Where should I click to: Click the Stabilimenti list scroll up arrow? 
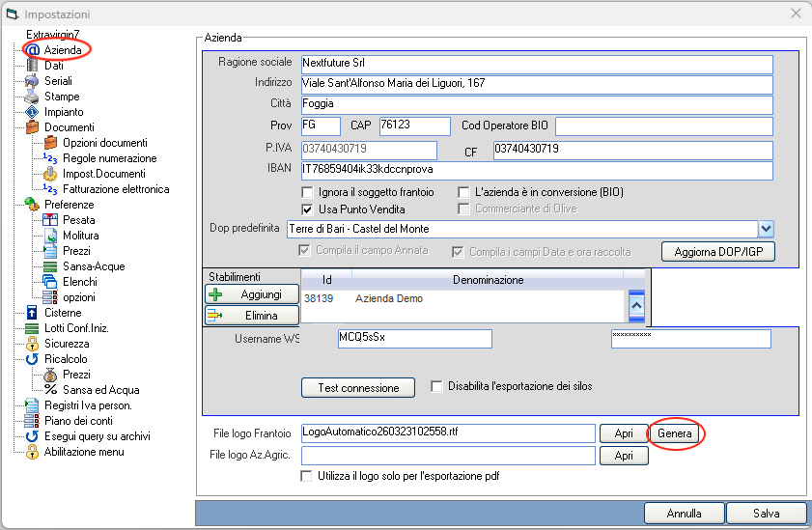click(636, 305)
